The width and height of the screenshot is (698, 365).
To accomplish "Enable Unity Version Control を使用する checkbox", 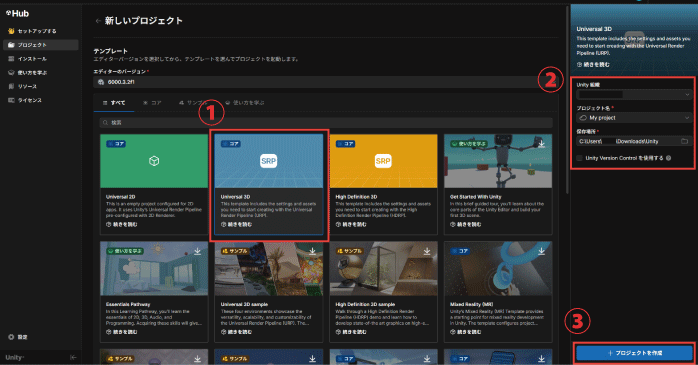I will (x=579, y=158).
